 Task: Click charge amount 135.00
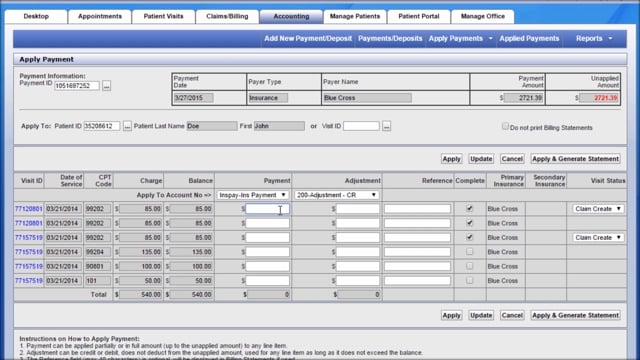[x=140, y=252]
